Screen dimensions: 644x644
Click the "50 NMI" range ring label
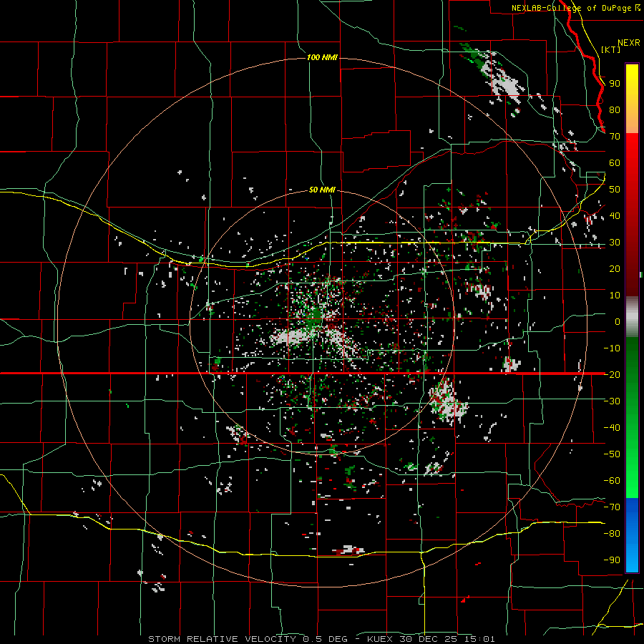point(322,190)
